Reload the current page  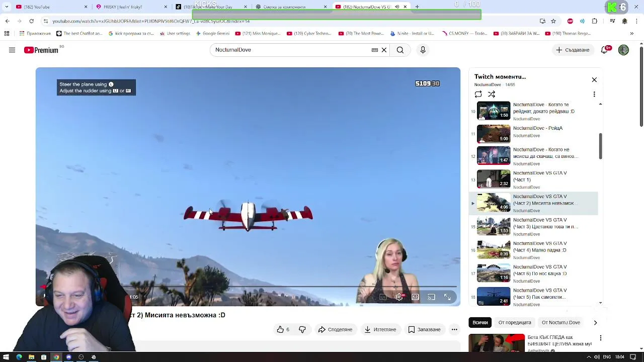[x=31, y=21]
